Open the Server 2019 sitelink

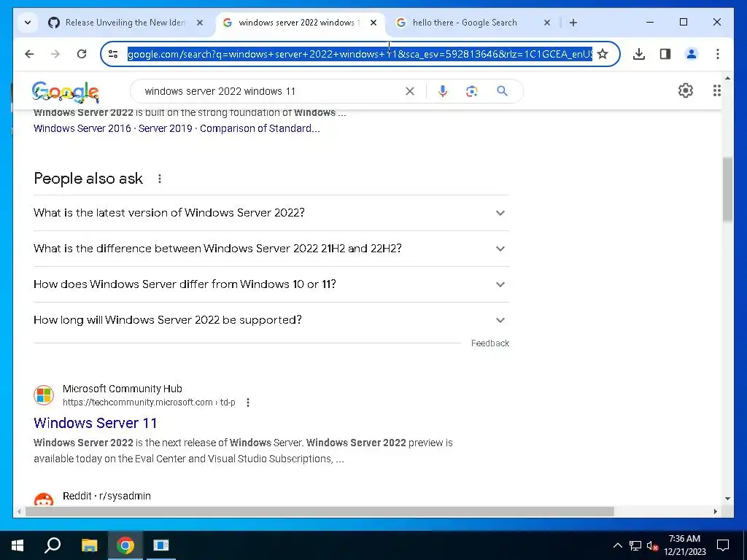166,128
